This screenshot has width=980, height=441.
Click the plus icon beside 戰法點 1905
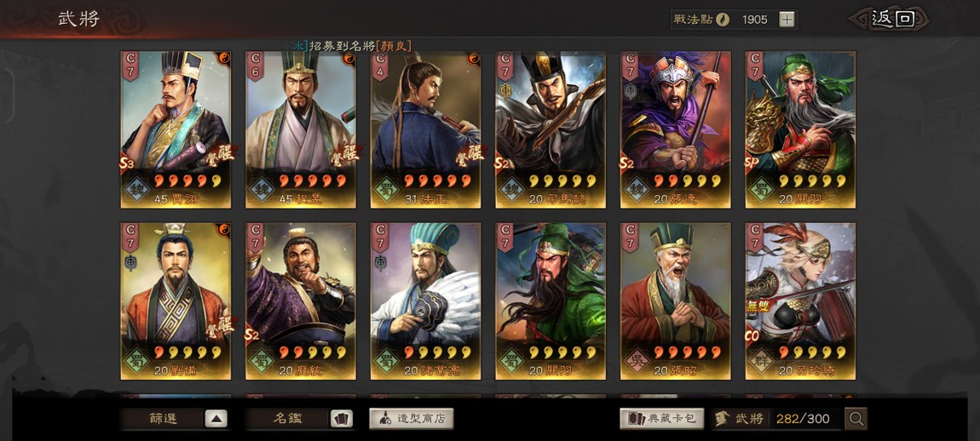point(787,20)
